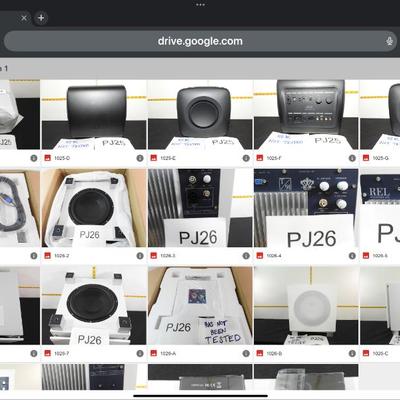Click the image file icon beside 1026-3

coord(154,256)
